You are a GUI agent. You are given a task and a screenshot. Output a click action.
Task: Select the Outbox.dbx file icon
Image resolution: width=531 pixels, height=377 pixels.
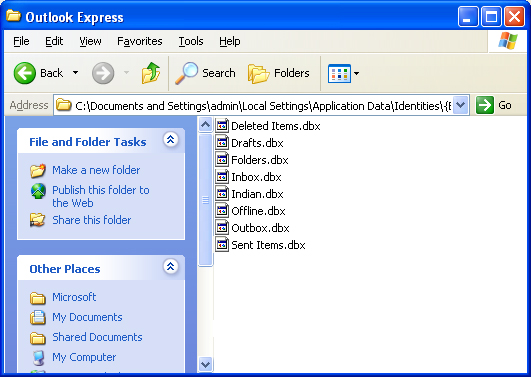coord(222,228)
